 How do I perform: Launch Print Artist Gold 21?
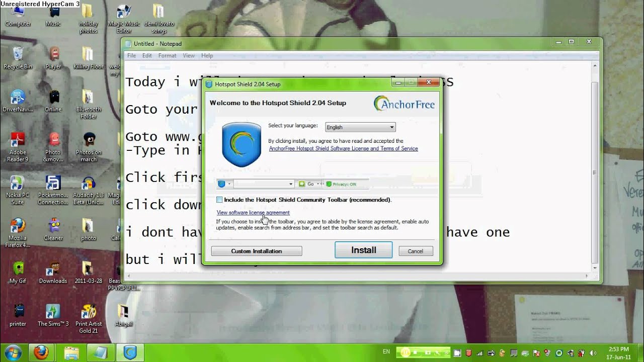click(x=89, y=319)
